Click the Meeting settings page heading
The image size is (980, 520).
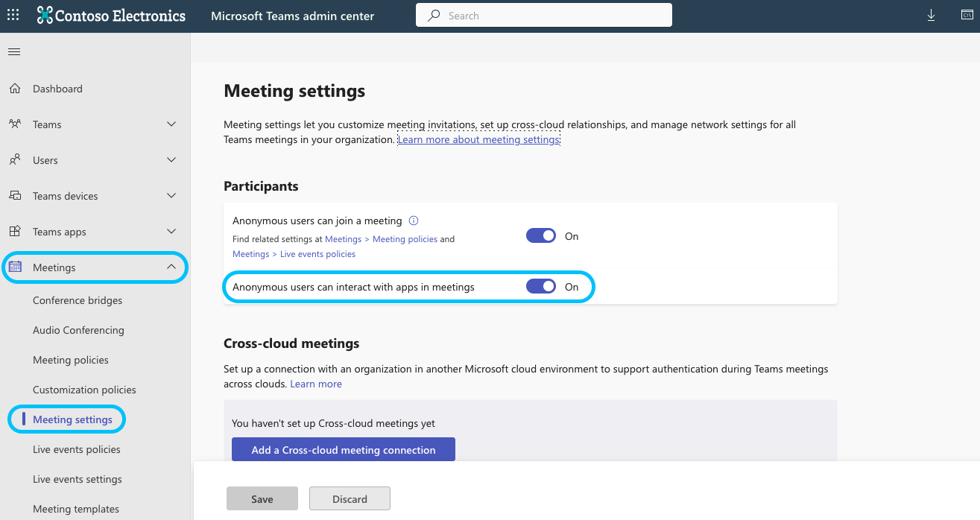[294, 91]
